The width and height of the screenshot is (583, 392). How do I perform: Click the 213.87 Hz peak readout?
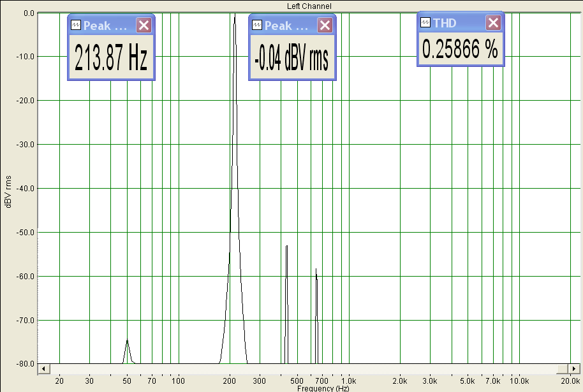pos(111,57)
